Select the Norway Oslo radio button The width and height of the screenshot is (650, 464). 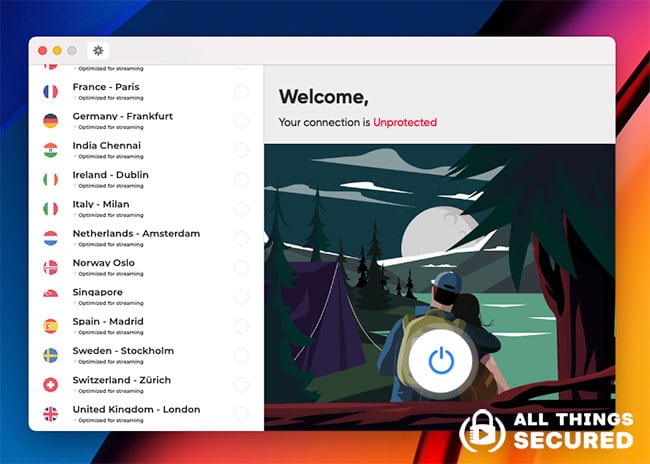point(241,267)
